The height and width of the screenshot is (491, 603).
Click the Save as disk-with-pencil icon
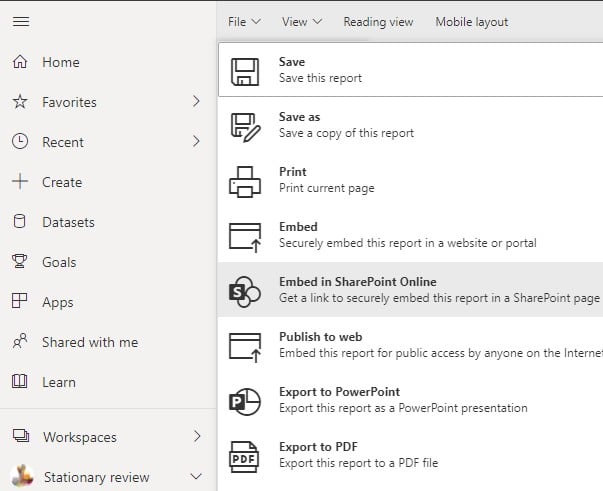click(x=245, y=127)
